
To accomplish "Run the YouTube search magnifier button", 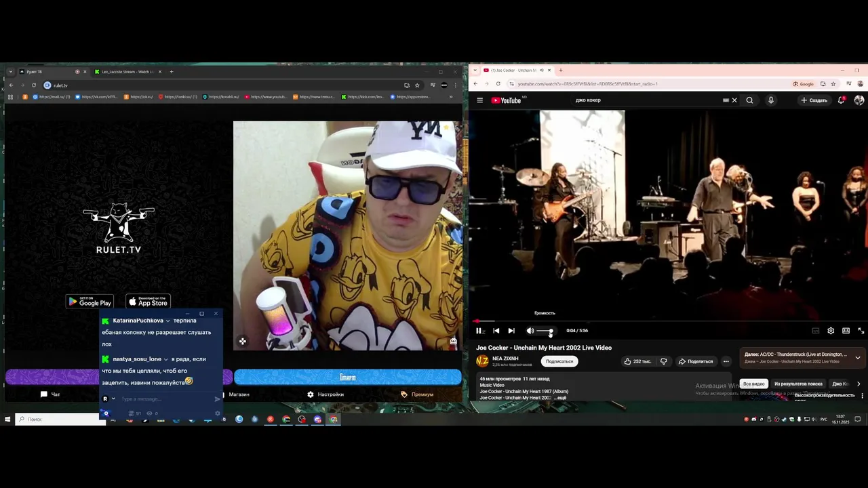I will tap(749, 100).
